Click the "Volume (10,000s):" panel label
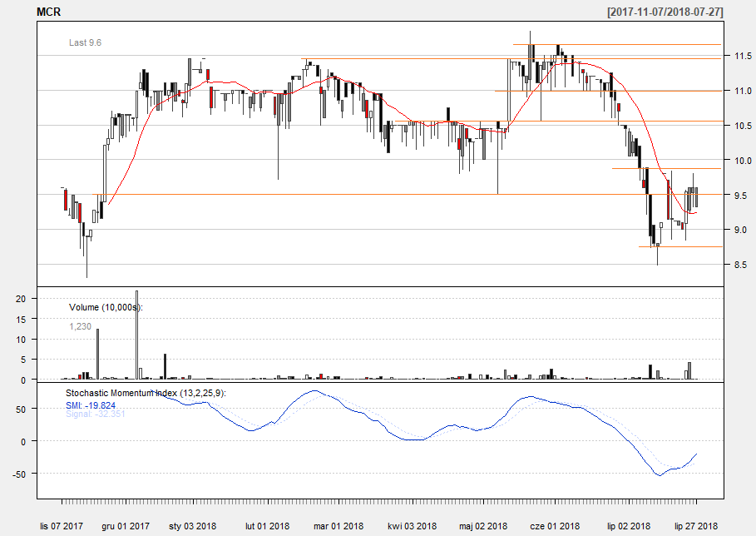The height and width of the screenshot is (536, 756). [x=106, y=307]
